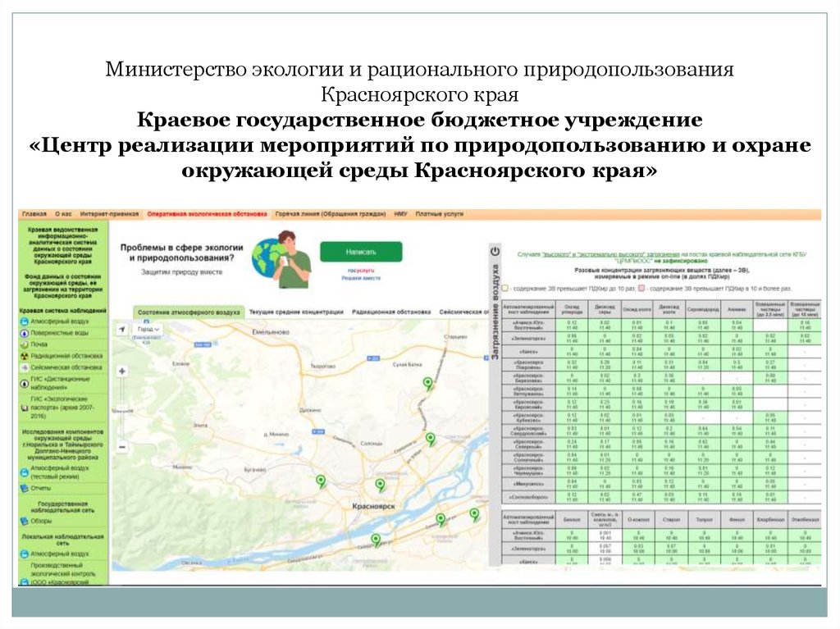The image size is (840, 629).
Task: Open the Город dropdown on the map
Action: tap(148, 329)
